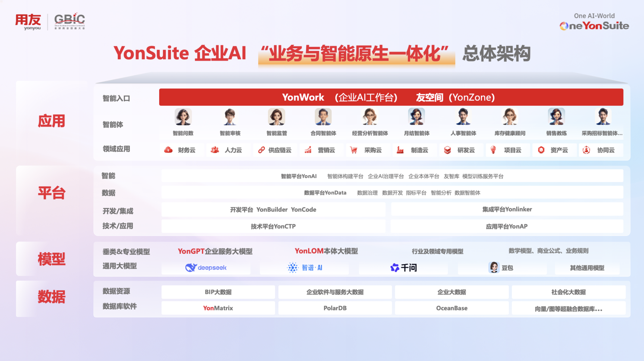Click the 友空间 (YonZone) banner text

pyautogui.click(x=455, y=97)
